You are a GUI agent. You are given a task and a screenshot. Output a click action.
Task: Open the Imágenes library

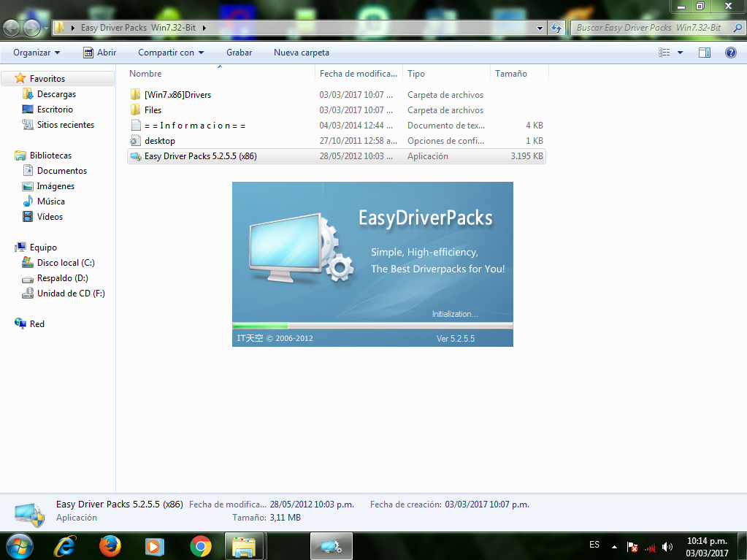tap(49, 185)
